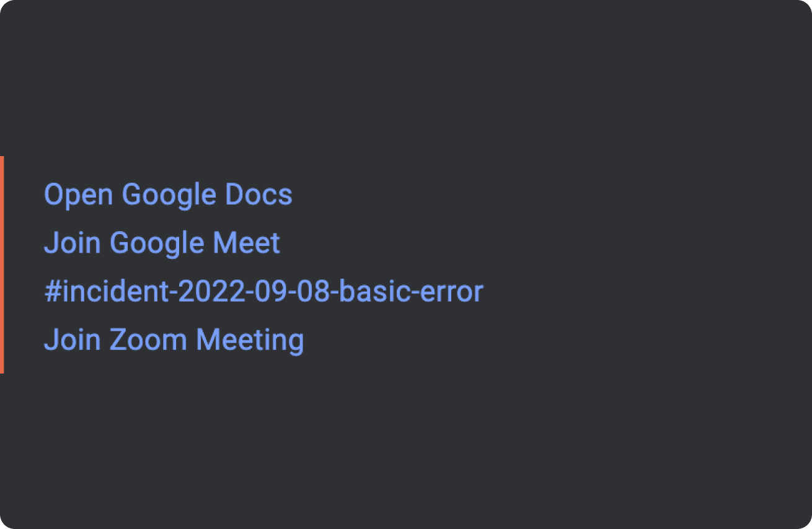
Task: Click the last link, Join Zoom Meeting
Action: click(x=174, y=340)
